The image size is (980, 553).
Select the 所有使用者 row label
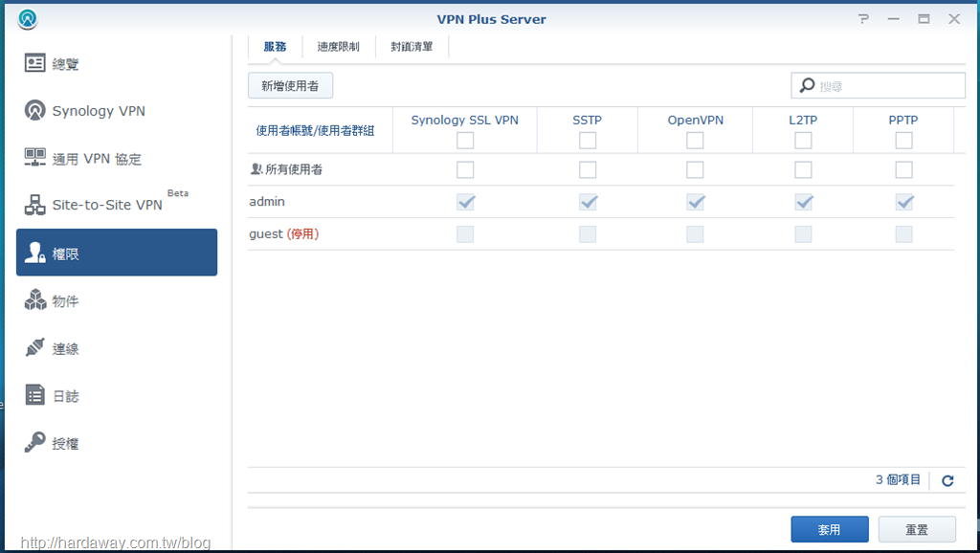coord(294,169)
